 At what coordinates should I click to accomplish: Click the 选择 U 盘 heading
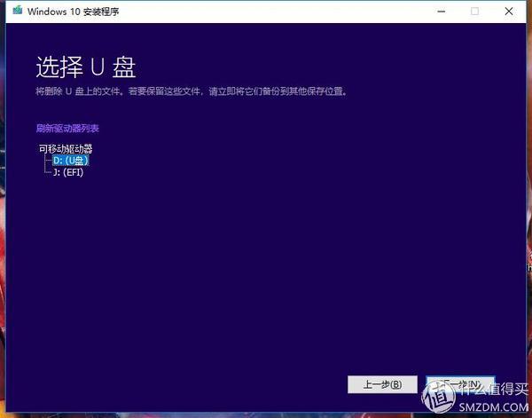[x=86, y=67]
